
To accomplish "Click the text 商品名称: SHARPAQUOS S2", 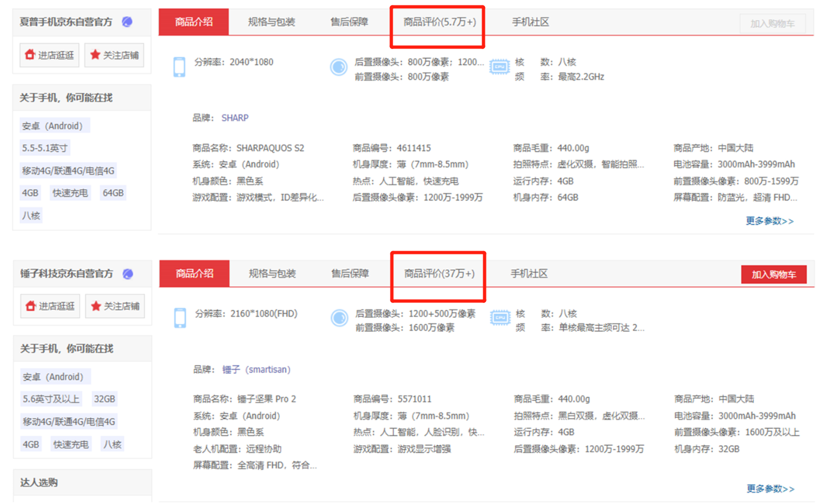I will (248, 148).
